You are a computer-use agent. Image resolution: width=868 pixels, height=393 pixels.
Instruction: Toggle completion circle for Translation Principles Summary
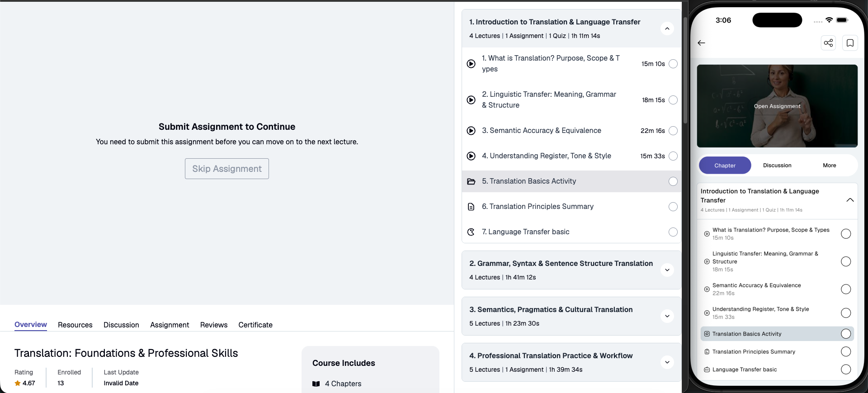pyautogui.click(x=673, y=207)
